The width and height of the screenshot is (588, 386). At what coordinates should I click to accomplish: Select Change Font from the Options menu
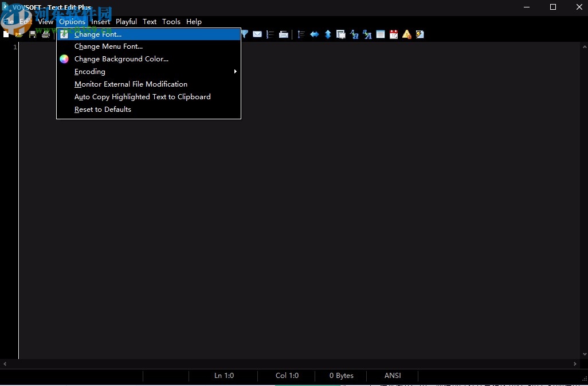99,34
